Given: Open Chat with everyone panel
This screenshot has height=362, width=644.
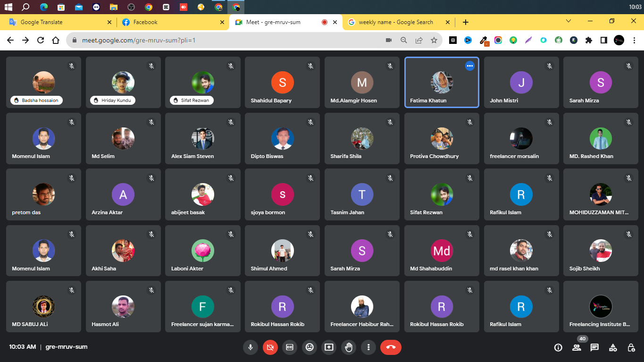Looking at the screenshot, I should coord(594,348).
